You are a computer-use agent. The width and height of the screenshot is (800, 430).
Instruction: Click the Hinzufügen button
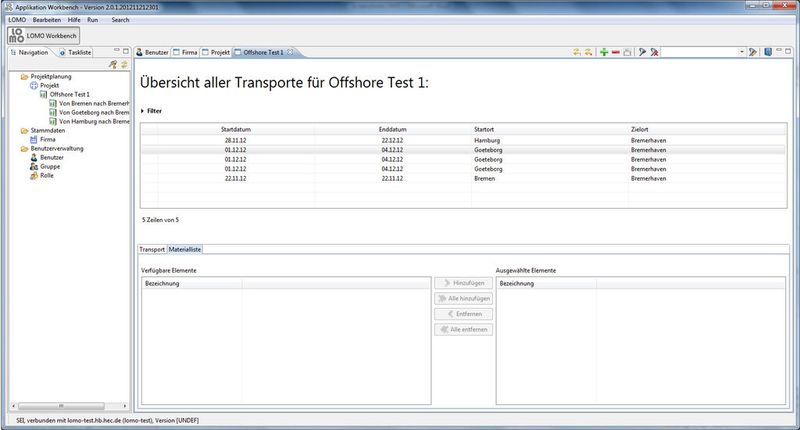coord(463,283)
